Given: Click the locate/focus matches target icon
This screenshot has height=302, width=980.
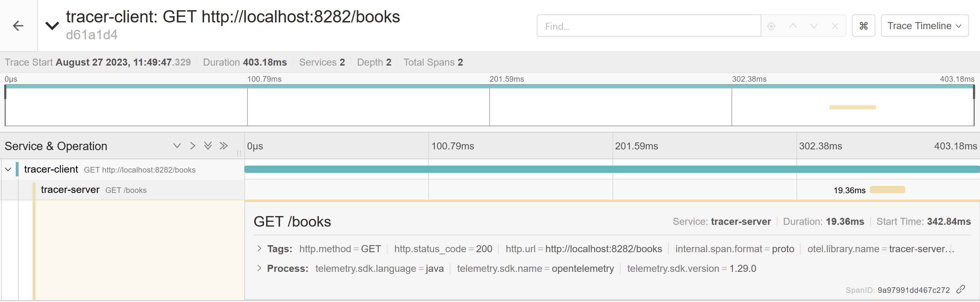Looking at the screenshot, I should (771, 26).
